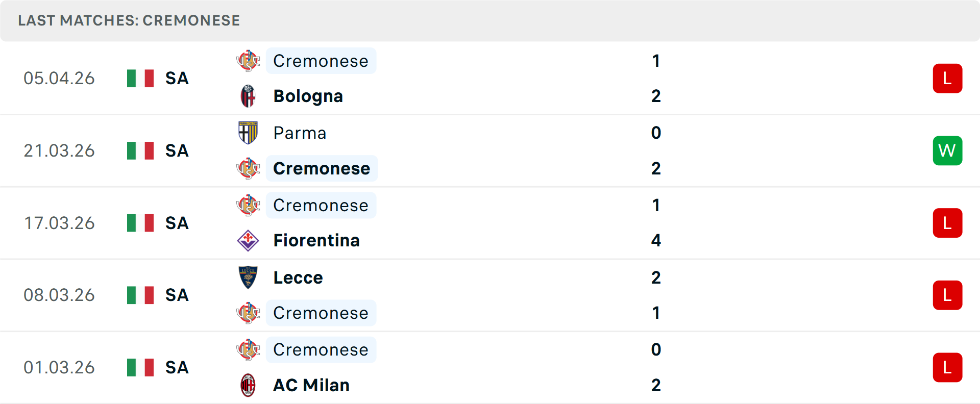Click the Lecce club crest icon
The height and width of the screenshot is (404, 980).
tap(248, 277)
